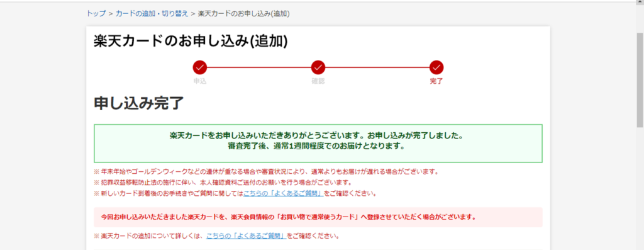The width and height of the screenshot is (644, 250).
Task: Click the green application completed message box
Action: [x=318, y=143]
